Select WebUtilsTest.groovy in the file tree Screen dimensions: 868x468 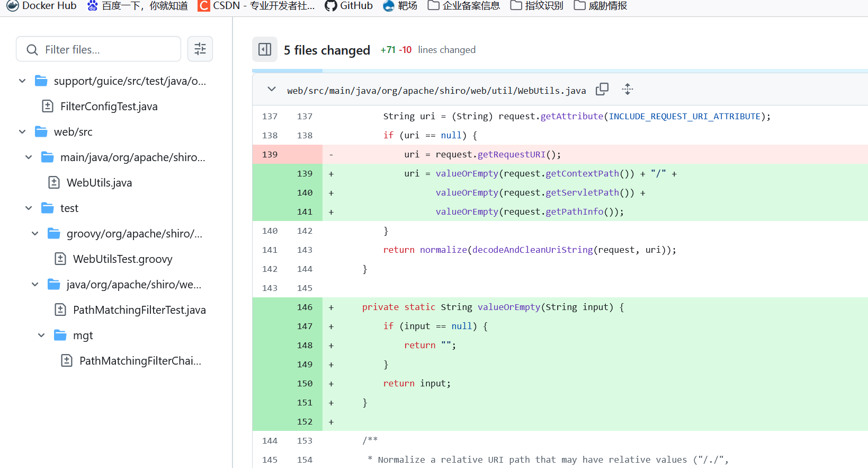123,259
